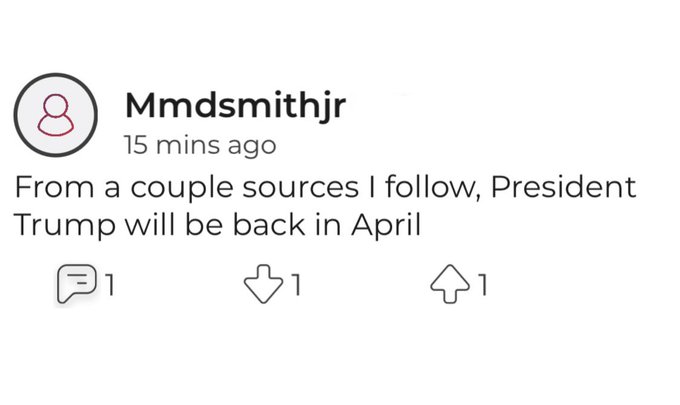
Task: Click the comment count beside the speech bubble
Action: tap(110, 288)
